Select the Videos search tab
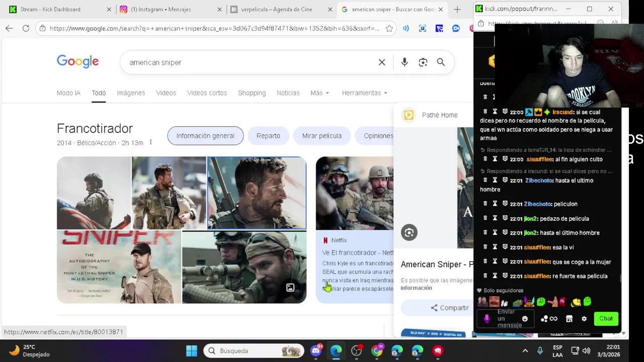 tap(166, 93)
